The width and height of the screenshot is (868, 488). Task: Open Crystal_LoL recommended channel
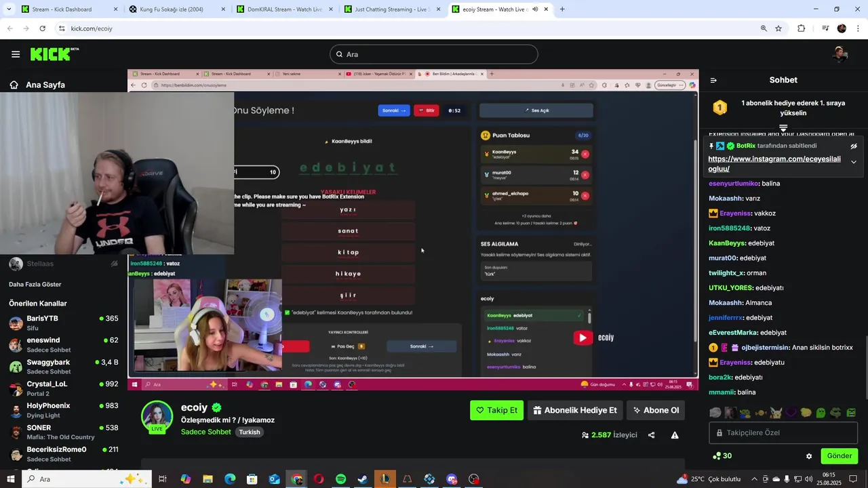click(62, 388)
